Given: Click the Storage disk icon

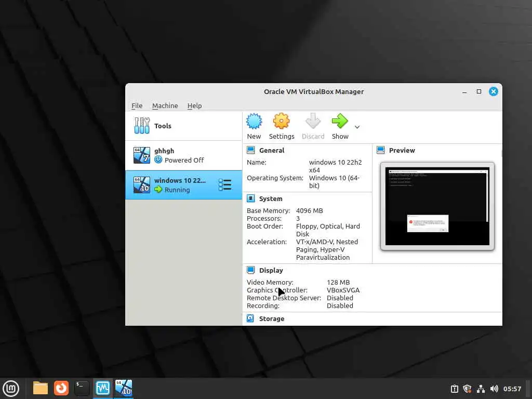Looking at the screenshot, I should pos(250,318).
